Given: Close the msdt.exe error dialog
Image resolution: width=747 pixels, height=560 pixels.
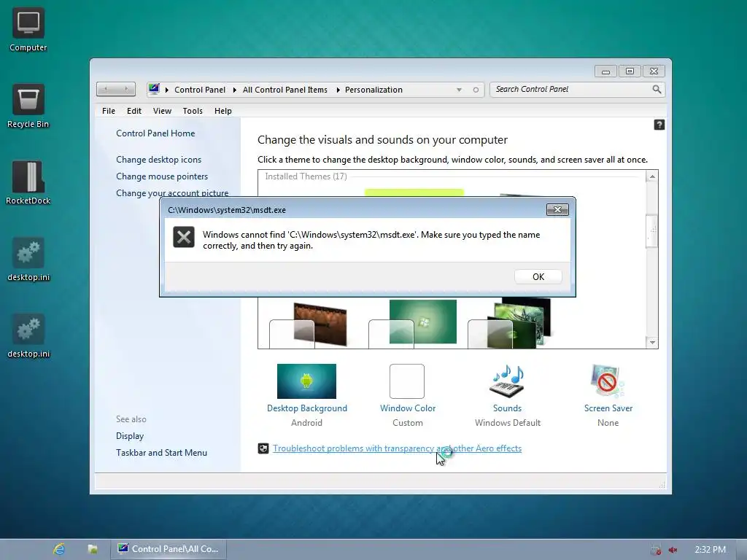Looking at the screenshot, I should 557,209.
